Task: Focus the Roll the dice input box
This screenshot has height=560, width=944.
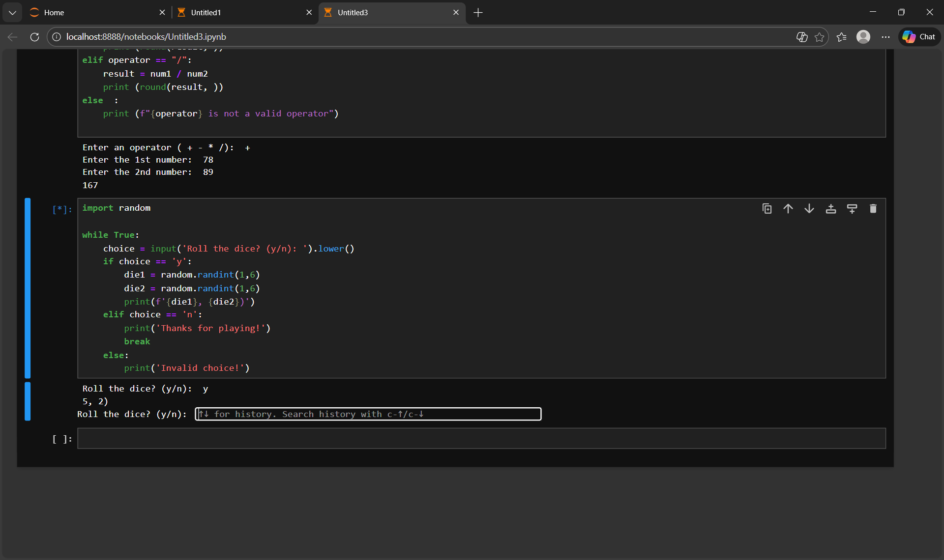Action: tap(368, 414)
